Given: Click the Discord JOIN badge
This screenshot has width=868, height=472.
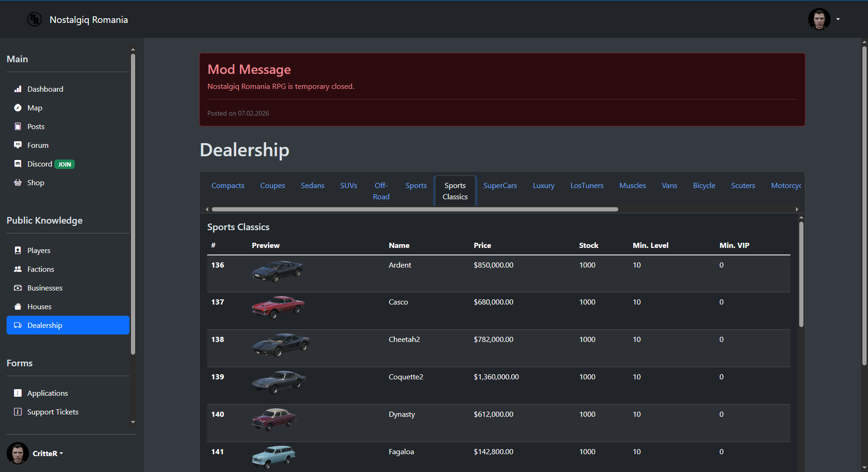Looking at the screenshot, I should pyautogui.click(x=65, y=164).
